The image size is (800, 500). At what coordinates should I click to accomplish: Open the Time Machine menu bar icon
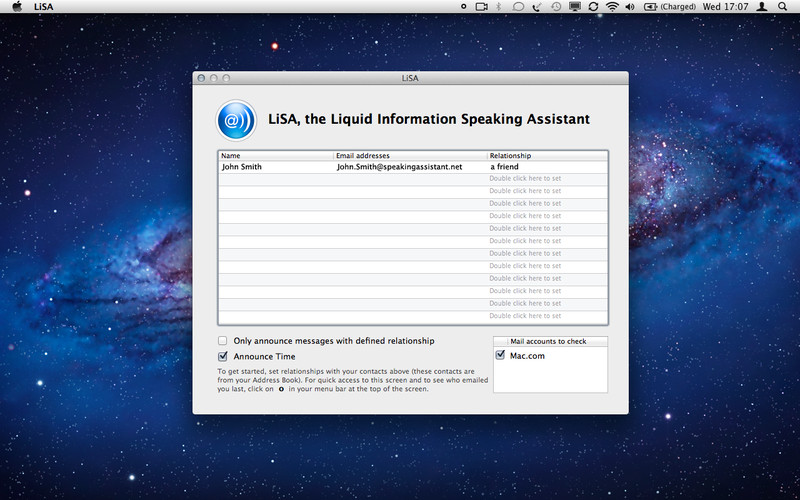click(x=556, y=7)
